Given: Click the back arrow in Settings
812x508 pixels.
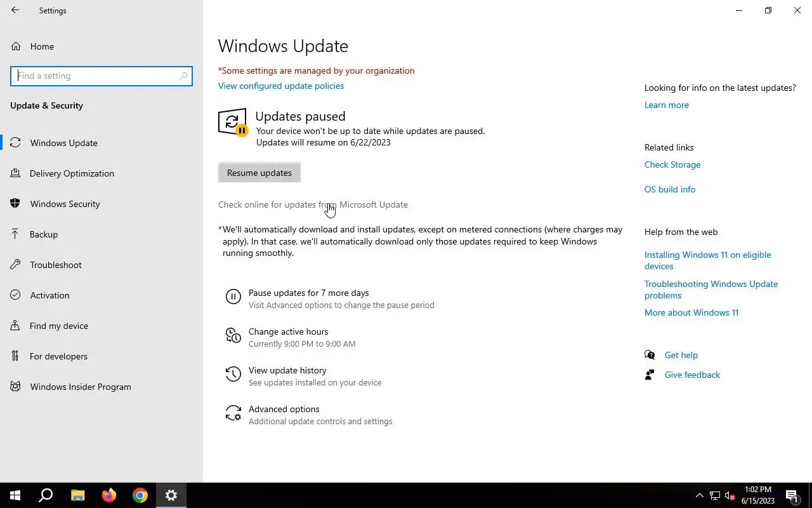Looking at the screenshot, I should click(x=15, y=10).
